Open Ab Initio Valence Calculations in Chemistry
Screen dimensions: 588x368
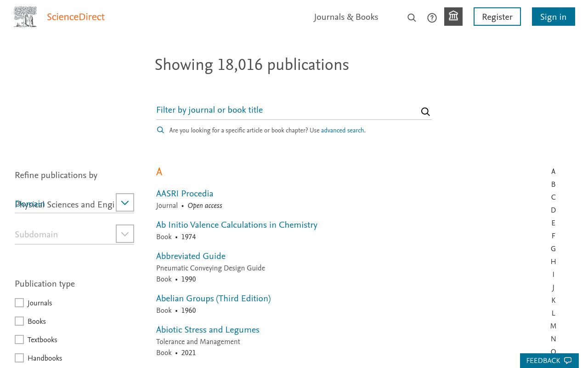[x=237, y=225]
